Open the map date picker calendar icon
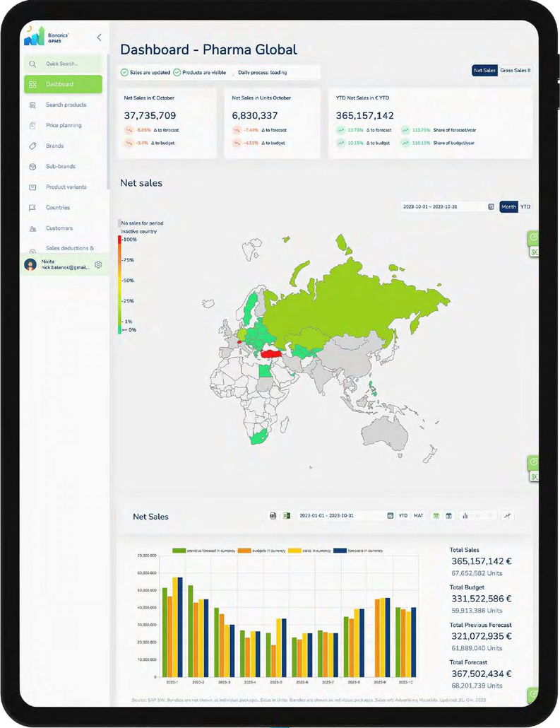The height and width of the screenshot is (728, 560). click(491, 206)
